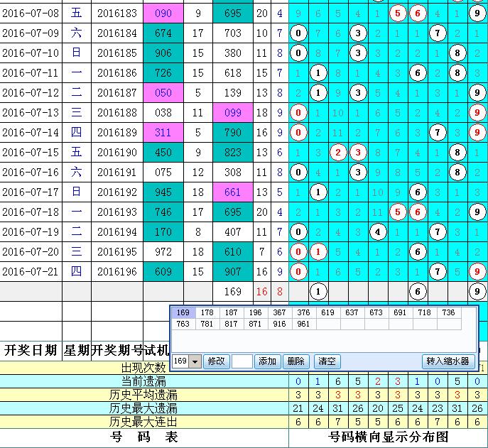Click the 修改 button

click(217, 361)
